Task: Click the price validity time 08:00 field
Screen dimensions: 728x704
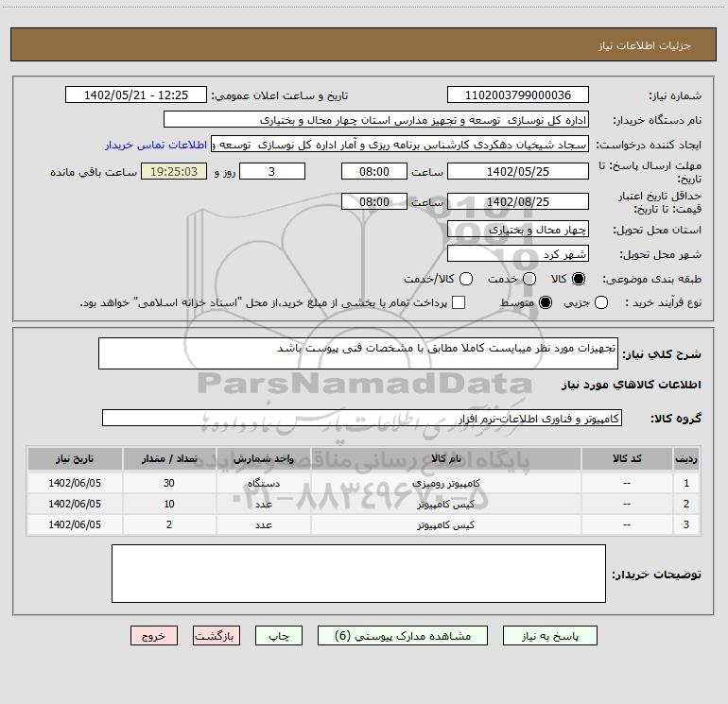Action: click(374, 201)
